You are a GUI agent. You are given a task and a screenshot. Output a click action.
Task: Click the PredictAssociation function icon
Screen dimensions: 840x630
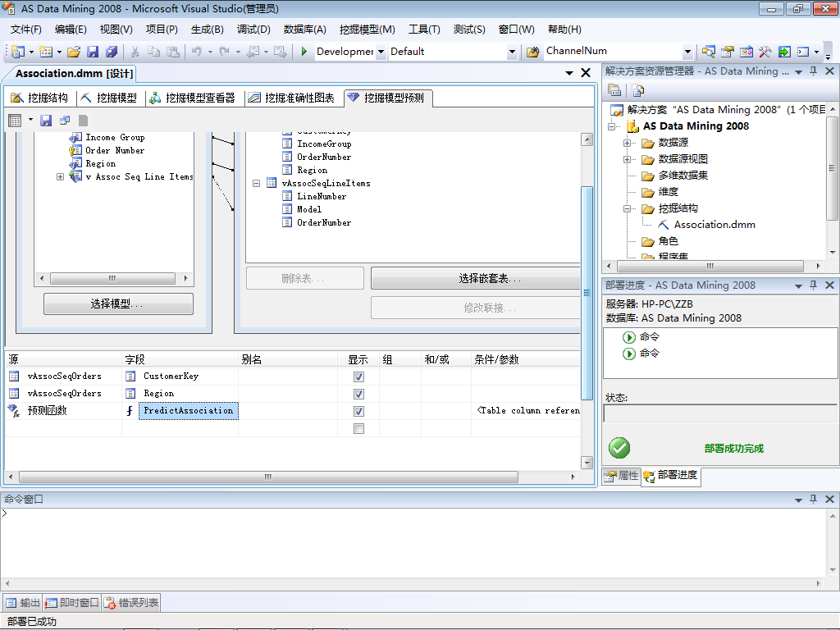click(130, 411)
